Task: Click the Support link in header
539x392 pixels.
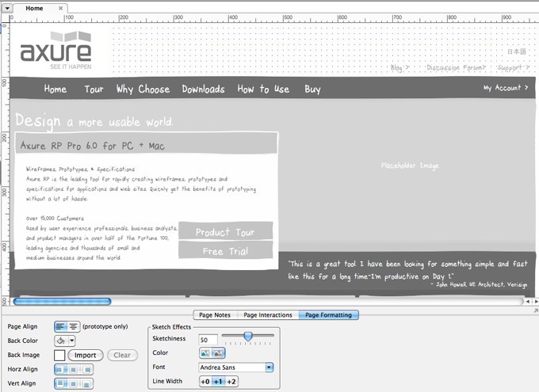Action: (513, 67)
